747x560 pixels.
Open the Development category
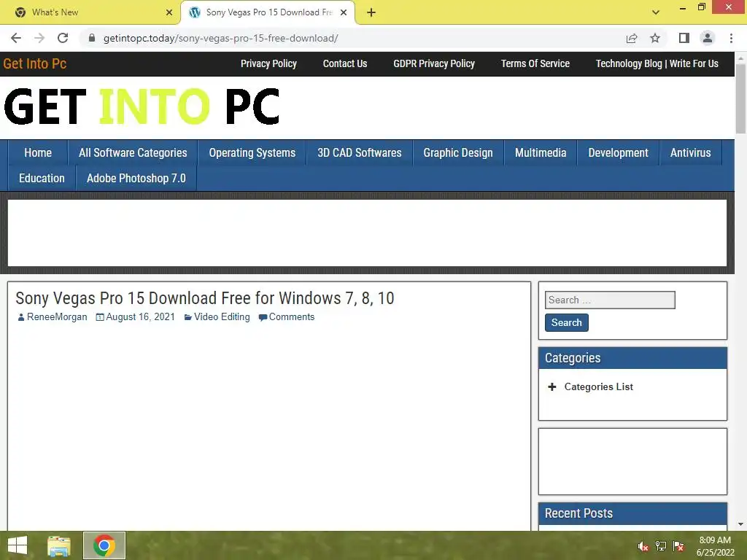click(x=619, y=153)
